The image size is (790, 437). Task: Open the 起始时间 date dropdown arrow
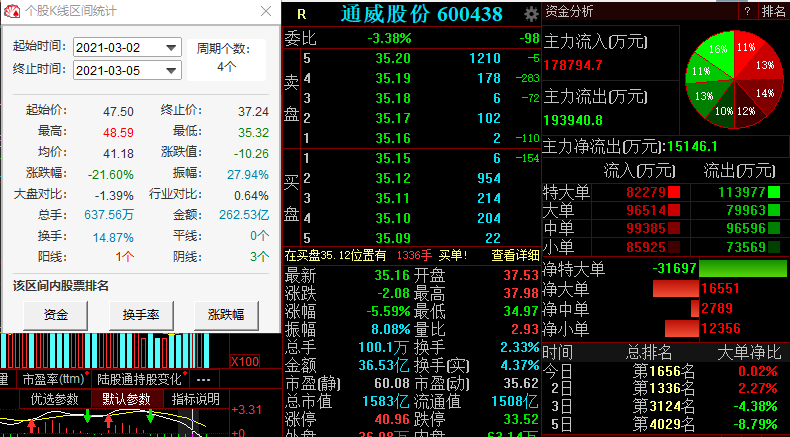[x=171, y=48]
